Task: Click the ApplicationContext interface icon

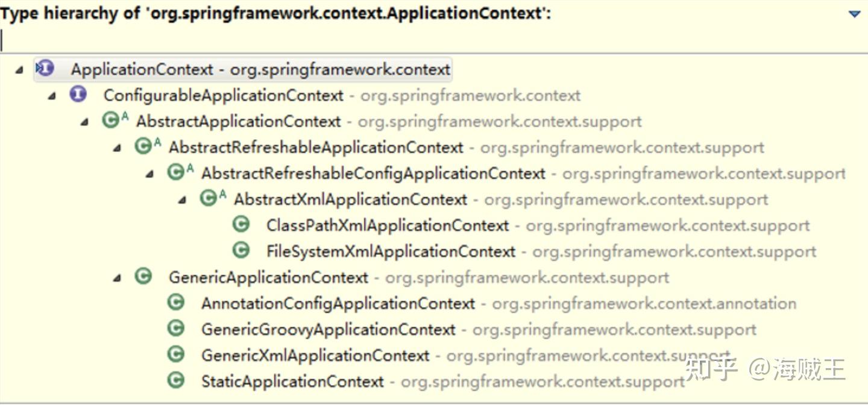Action: 46,69
